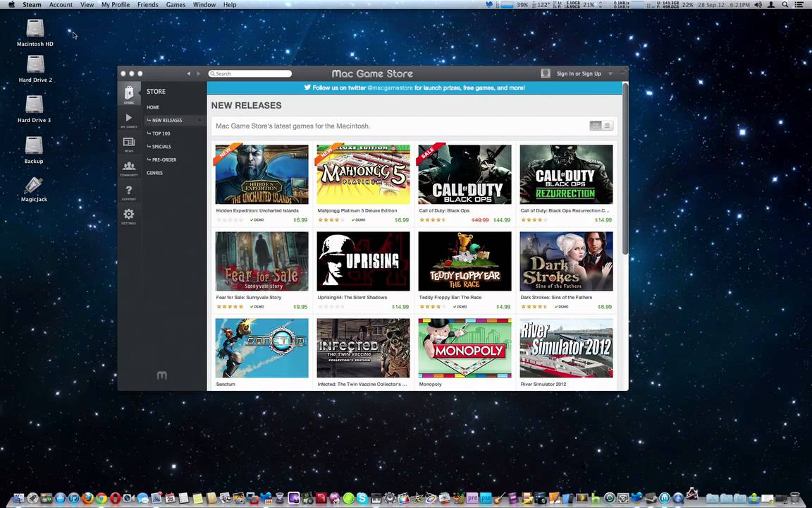Open Firefox from the Dock
Image resolution: width=812 pixels, height=508 pixels.
(87, 498)
